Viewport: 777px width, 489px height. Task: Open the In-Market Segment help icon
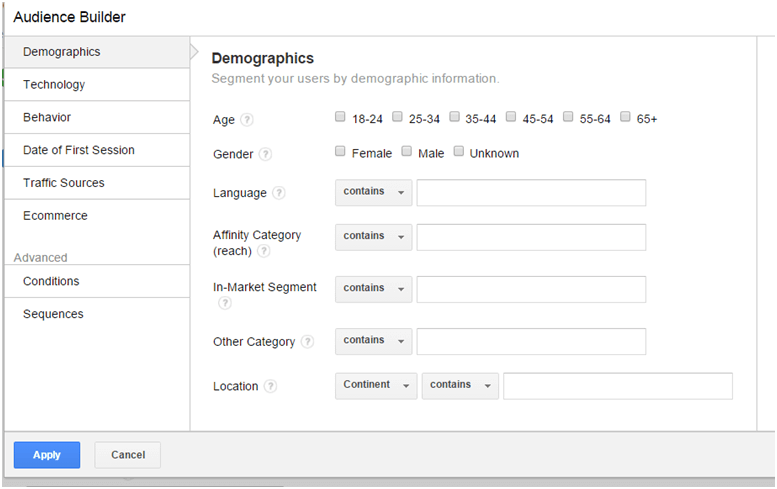pyautogui.click(x=225, y=303)
